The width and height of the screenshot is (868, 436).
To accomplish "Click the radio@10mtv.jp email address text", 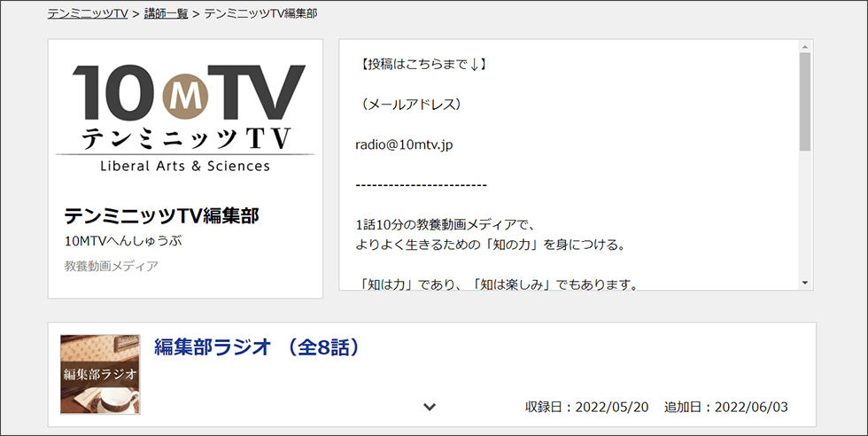I will point(404,145).
